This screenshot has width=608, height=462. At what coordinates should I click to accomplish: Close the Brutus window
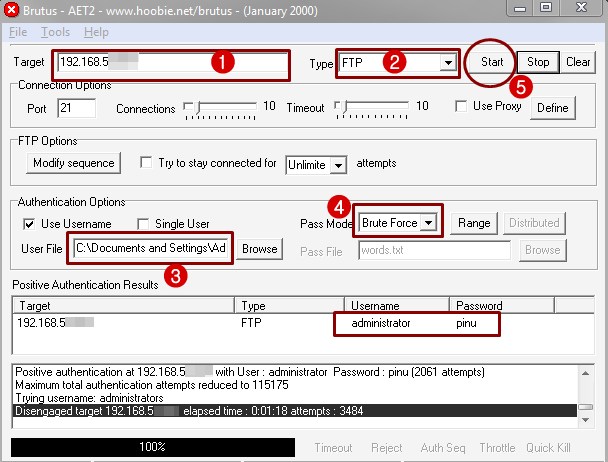(581, 8)
